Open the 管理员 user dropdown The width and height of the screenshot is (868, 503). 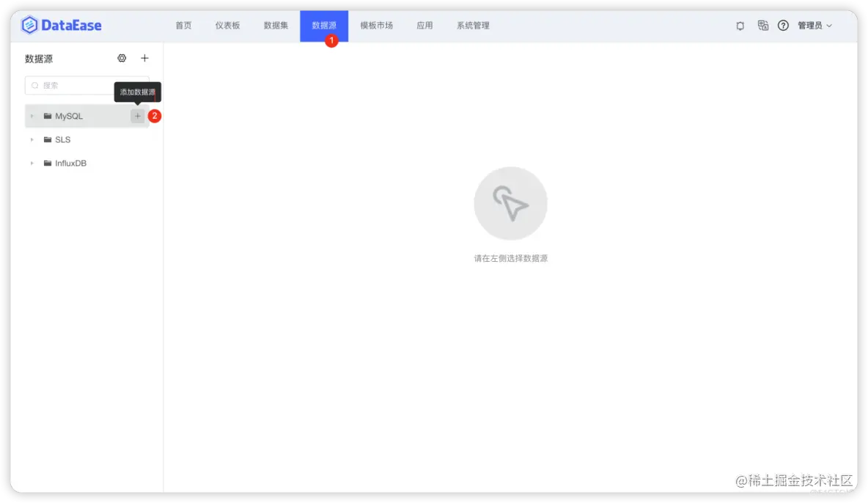pos(814,26)
